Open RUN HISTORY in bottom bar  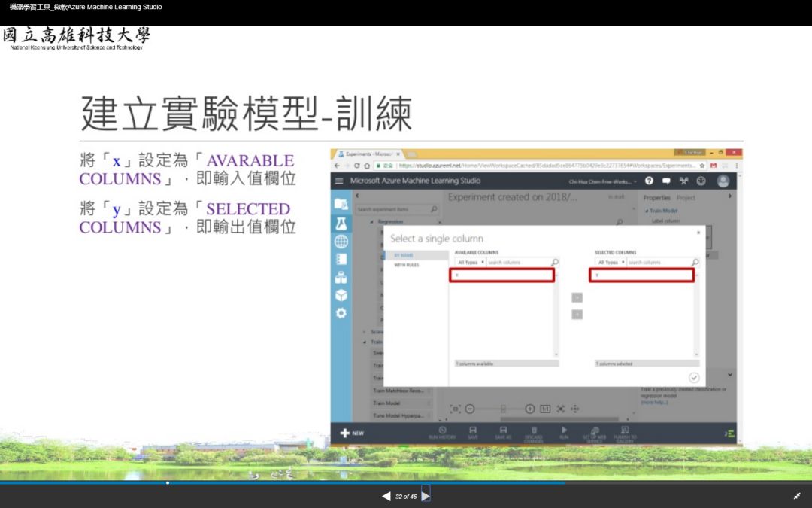(442, 433)
